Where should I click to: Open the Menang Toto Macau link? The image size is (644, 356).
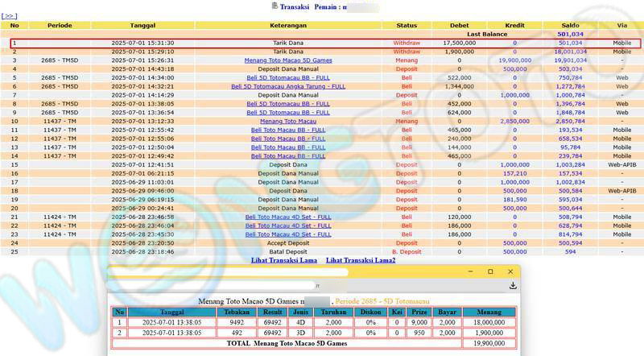pos(288,121)
